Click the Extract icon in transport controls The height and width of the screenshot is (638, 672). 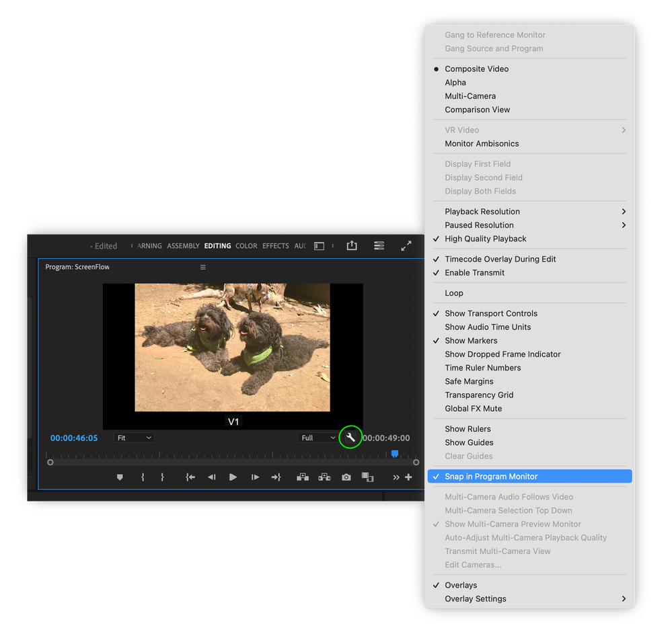[324, 477]
